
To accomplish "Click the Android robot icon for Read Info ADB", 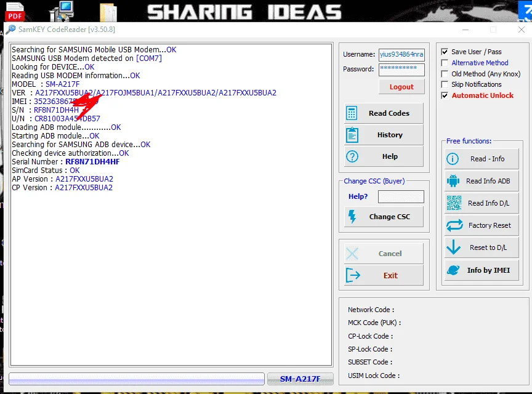I will click(453, 181).
